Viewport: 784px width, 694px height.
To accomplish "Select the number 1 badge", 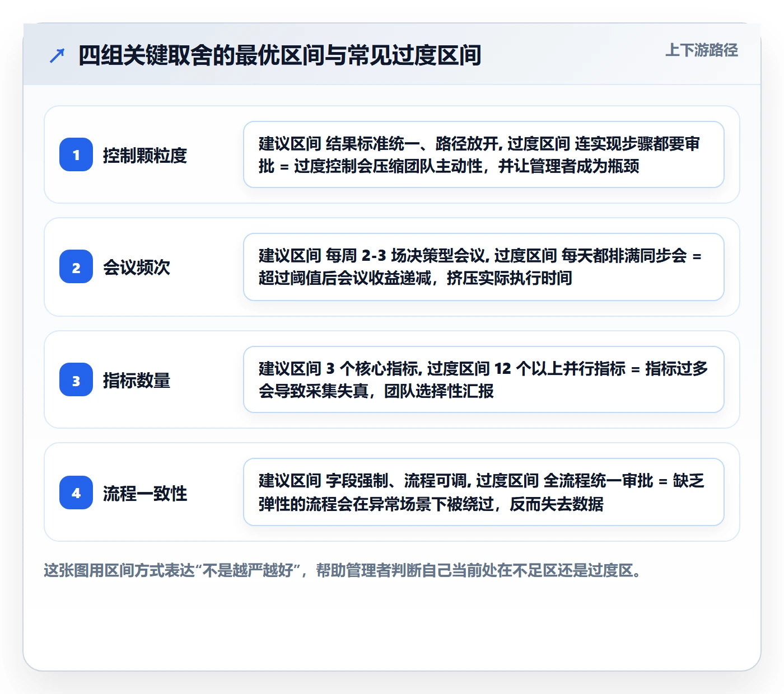I will (76, 154).
